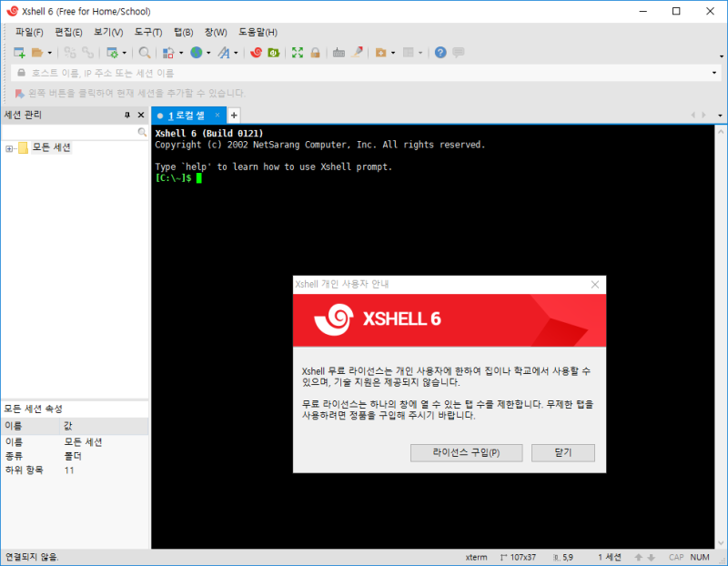The height and width of the screenshot is (566, 728).
Task: Click the 라이선스 구입(P) button
Action: 466,452
